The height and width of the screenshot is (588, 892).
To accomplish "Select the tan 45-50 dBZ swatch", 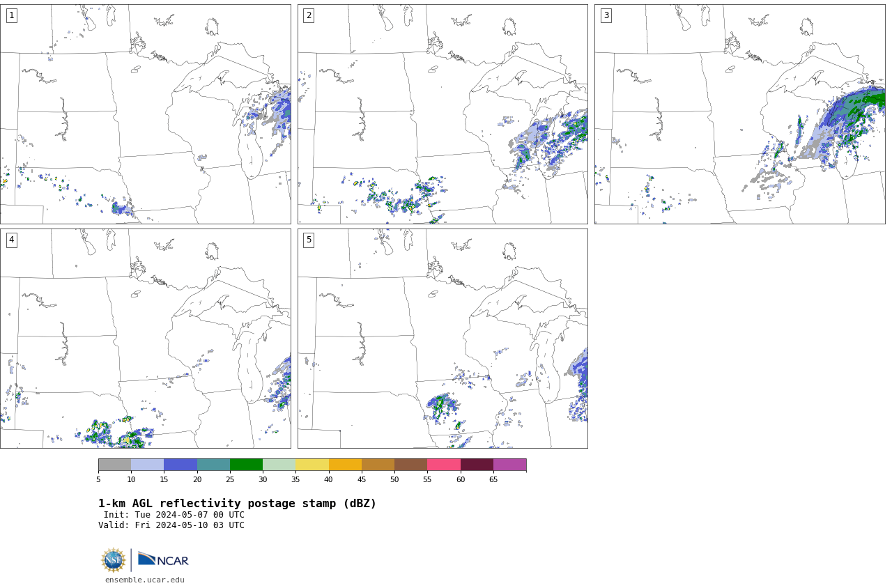I will click(x=378, y=465).
